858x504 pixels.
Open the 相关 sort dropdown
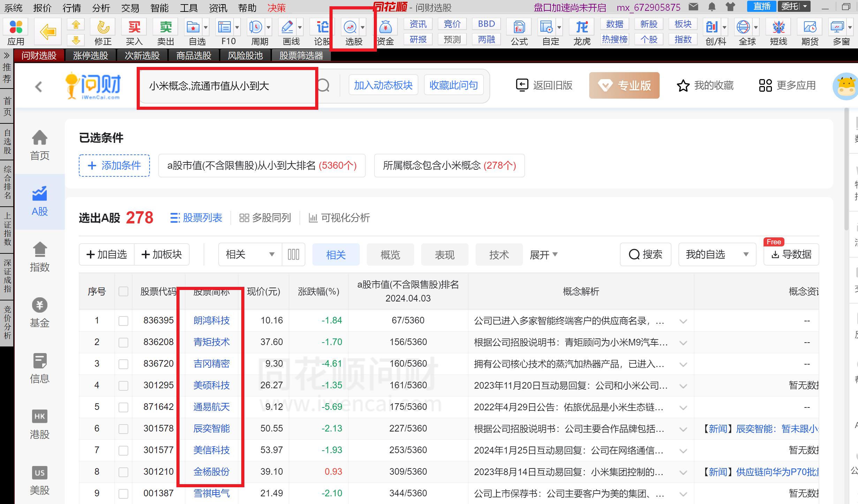pyautogui.click(x=249, y=254)
